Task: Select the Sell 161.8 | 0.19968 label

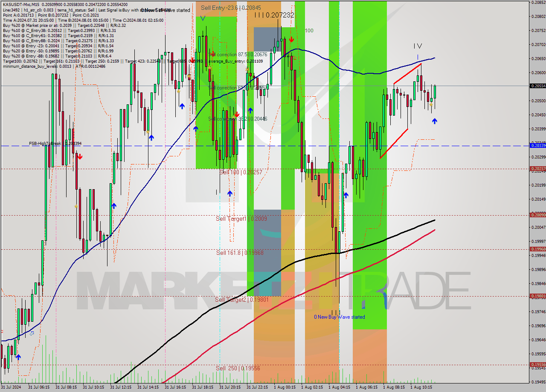Action: (x=240, y=253)
